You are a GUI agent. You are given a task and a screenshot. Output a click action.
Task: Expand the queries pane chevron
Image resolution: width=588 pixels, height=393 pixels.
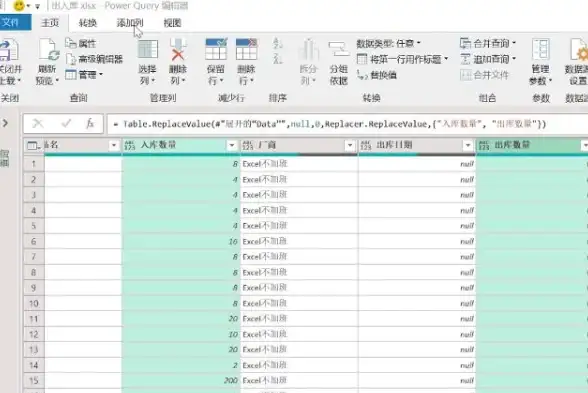[5, 123]
